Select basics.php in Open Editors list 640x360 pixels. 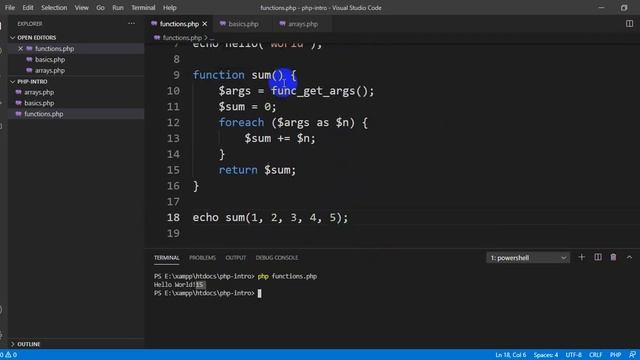50,60
